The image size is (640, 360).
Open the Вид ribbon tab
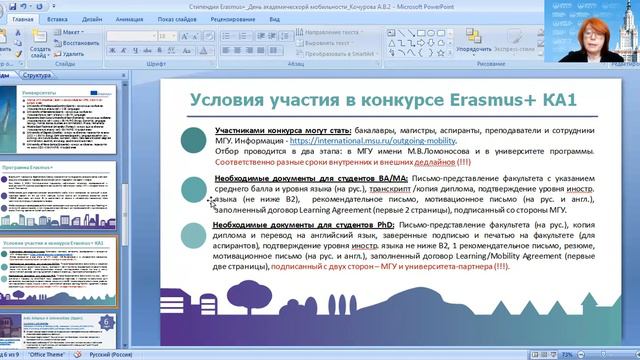coord(274,19)
